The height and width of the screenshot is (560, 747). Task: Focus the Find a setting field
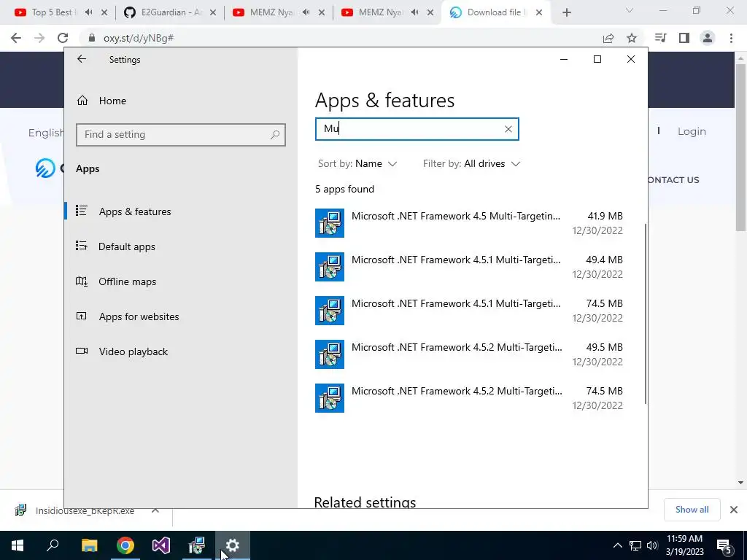point(181,135)
